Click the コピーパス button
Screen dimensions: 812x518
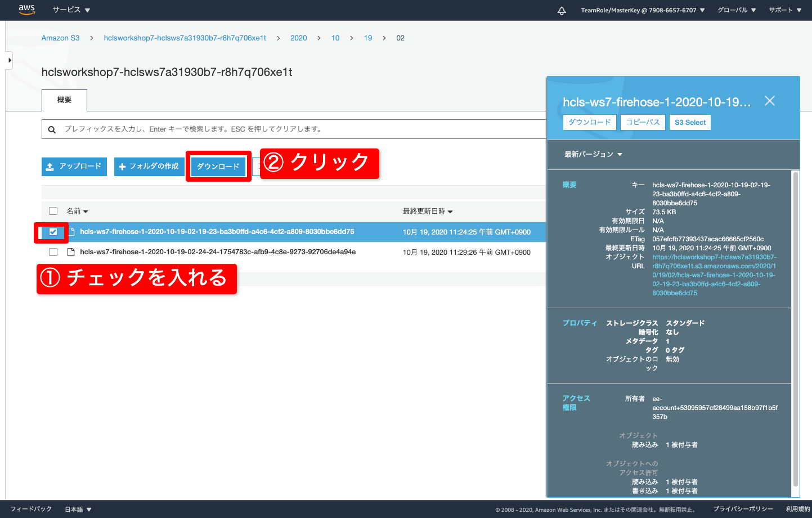pyautogui.click(x=643, y=123)
